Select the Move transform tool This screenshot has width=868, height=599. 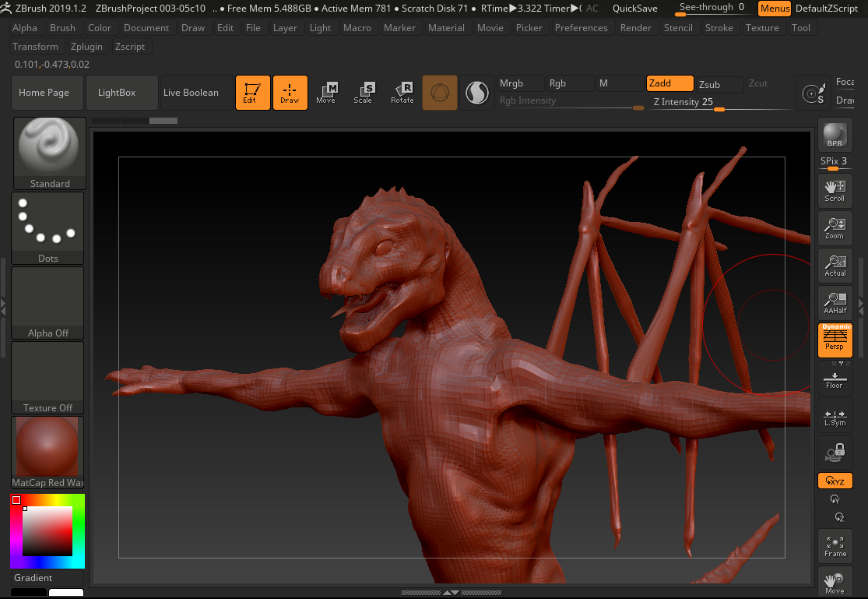click(x=326, y=93)
